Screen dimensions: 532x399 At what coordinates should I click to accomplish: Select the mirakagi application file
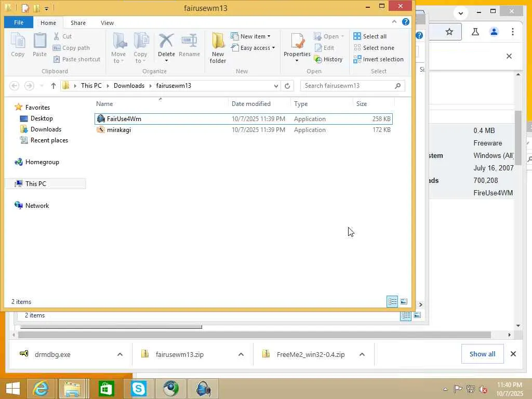(244, 129)
